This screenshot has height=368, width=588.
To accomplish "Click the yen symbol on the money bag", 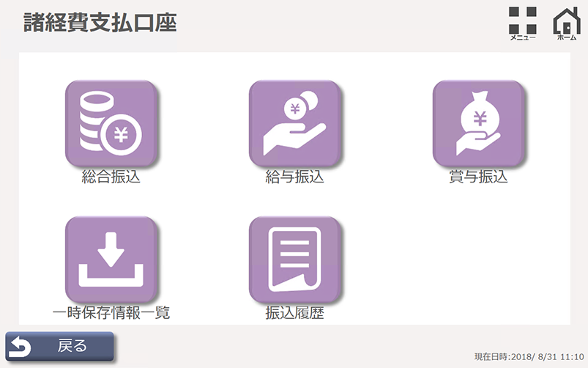I will pos(480,118).
